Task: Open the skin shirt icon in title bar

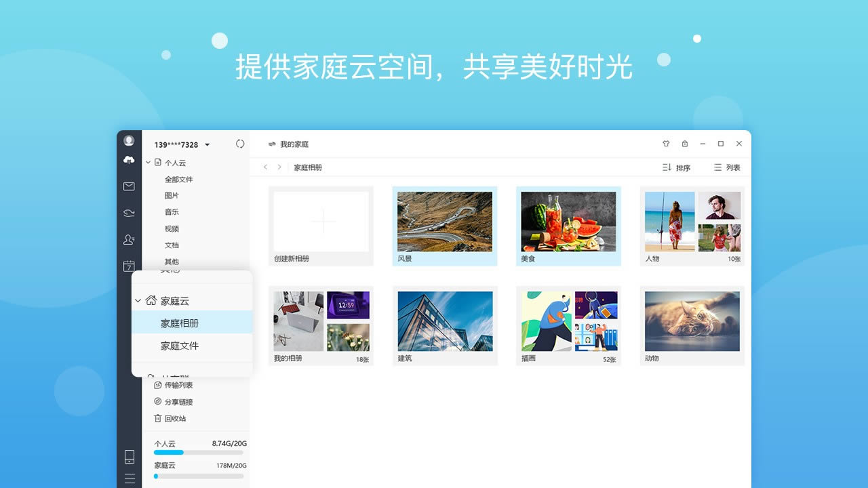Action: pyautogui.click(x=666, y=144)
